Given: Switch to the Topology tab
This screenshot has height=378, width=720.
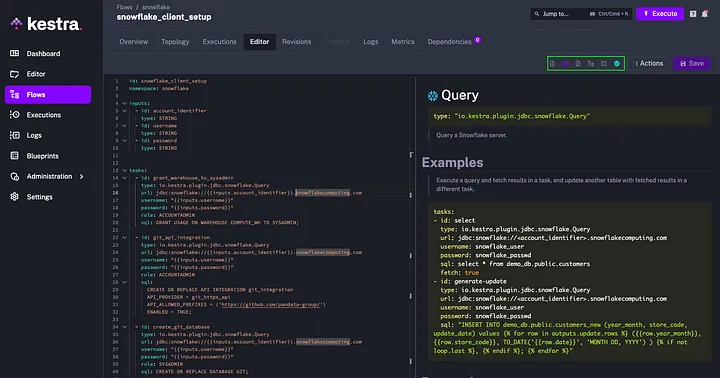Looking at the screenshot, I should click(x=175, y=42).
